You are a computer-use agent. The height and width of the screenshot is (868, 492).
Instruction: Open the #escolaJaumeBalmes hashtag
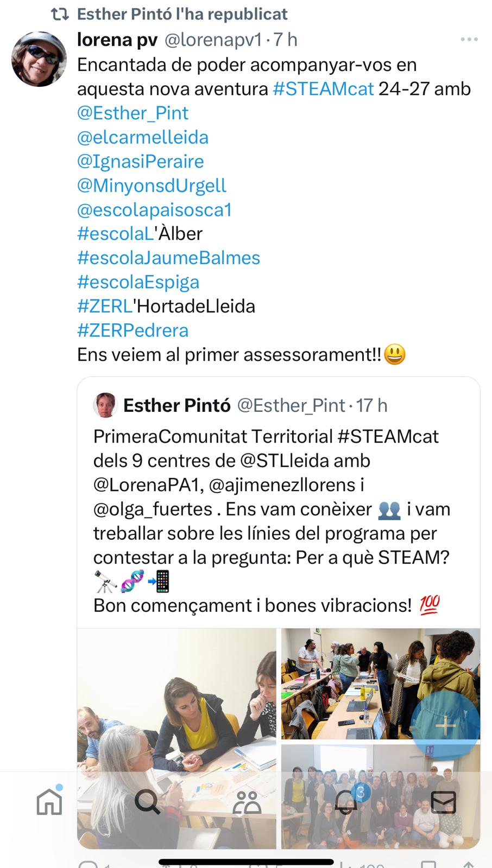coord(168,258)
